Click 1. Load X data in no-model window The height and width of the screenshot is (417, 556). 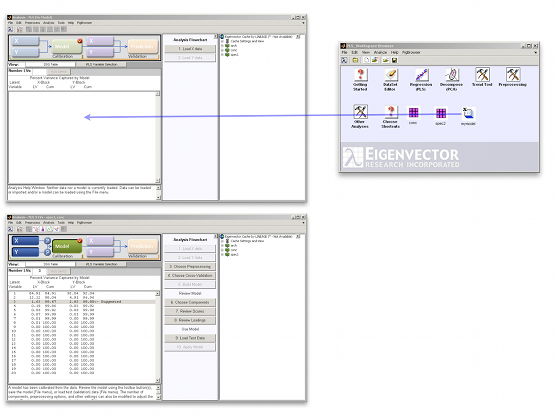[x=190, y=49]
